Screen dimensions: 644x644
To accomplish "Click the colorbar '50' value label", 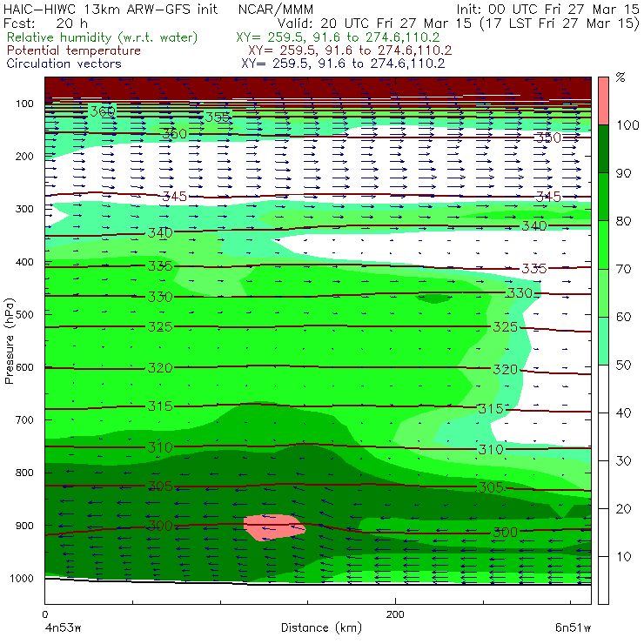I will click(x=623, y=366).
